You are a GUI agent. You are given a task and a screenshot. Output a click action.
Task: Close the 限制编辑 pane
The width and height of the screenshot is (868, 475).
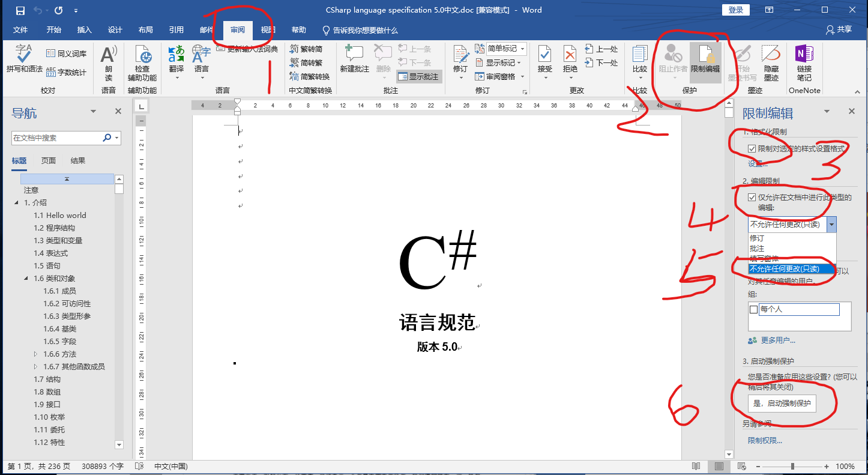pos(851,112)
